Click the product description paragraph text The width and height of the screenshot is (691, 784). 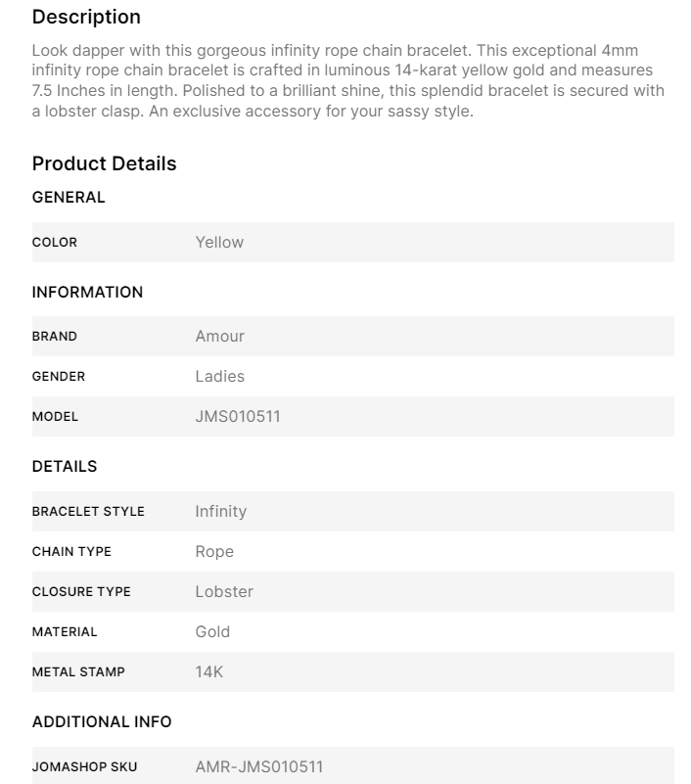[x=347, y=80]
